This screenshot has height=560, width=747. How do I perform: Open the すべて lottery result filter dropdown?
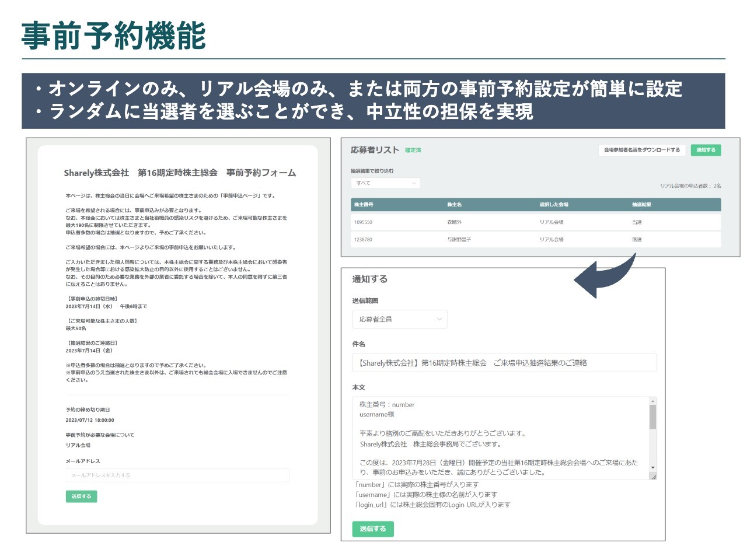pos(385,183)
